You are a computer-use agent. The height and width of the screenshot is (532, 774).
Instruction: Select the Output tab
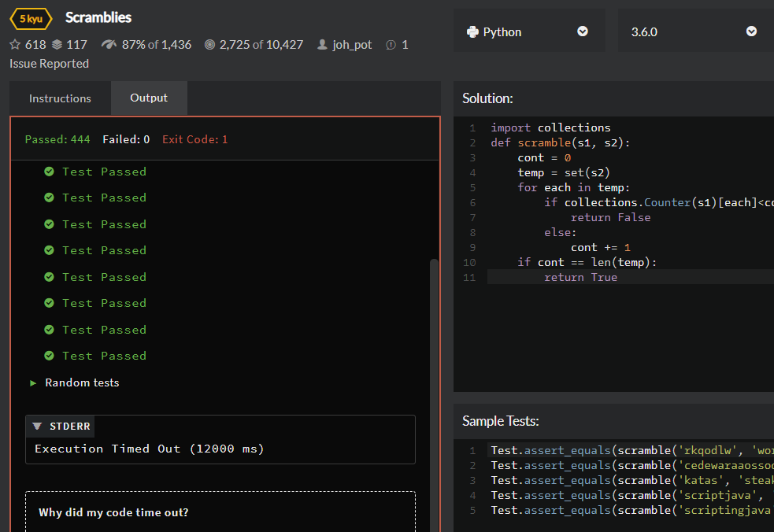(x=149, y=98)
